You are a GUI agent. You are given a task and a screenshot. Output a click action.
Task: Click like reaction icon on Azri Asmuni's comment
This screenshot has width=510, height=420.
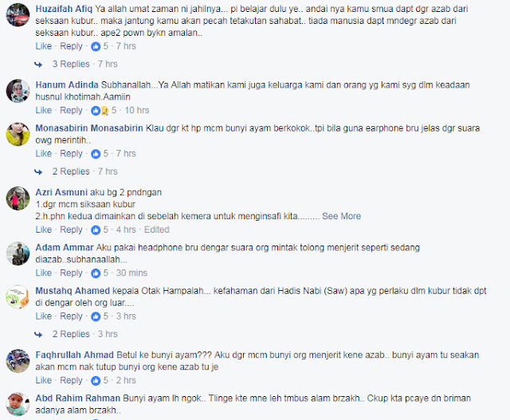pos(96,230)
